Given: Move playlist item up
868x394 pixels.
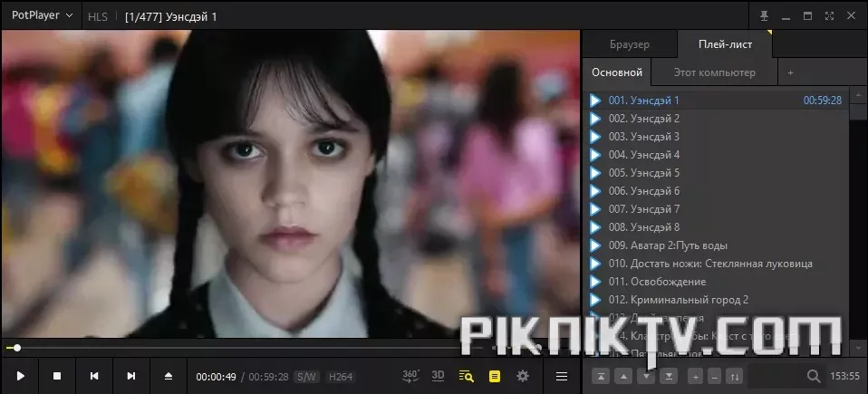Looking at the screenshot, I should [x=624, y=377].
